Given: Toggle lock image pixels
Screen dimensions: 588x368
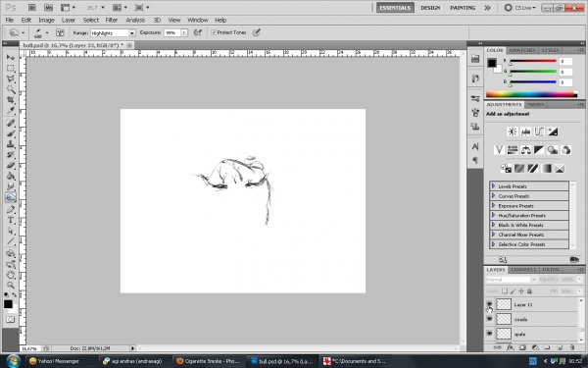Looking at the screenshot, I should tap(513, 291).
